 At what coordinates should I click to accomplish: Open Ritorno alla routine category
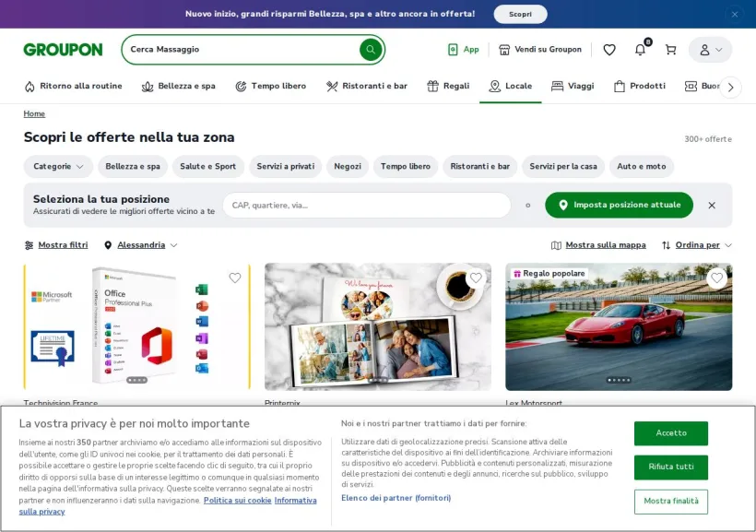(73, 86)
